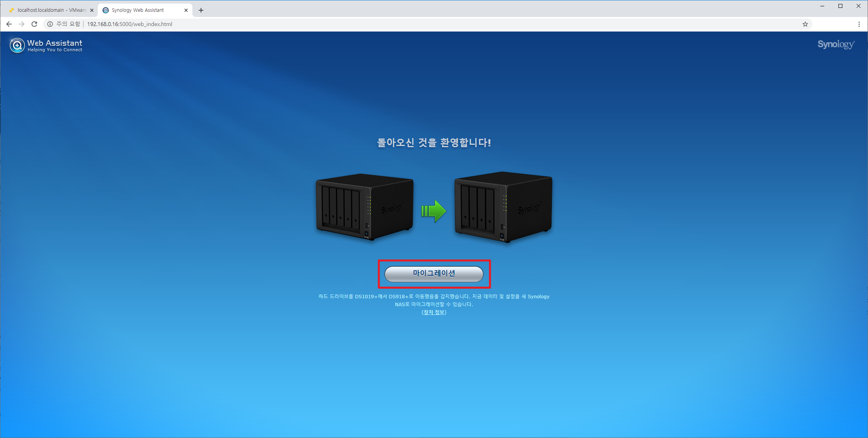
Task: Open a new browser tab
Action: coord(201,10)
